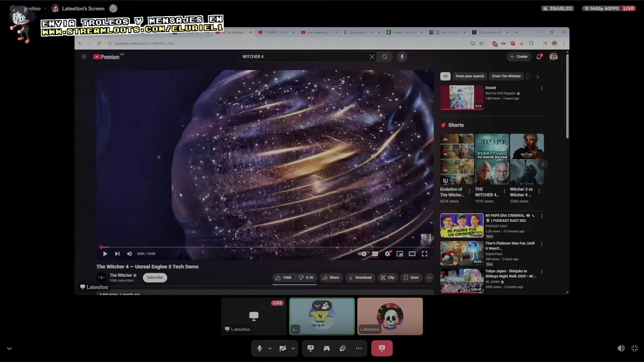Download the Witcher 4 video
This screenshot has width=644, height=362.
click(360, 278)
